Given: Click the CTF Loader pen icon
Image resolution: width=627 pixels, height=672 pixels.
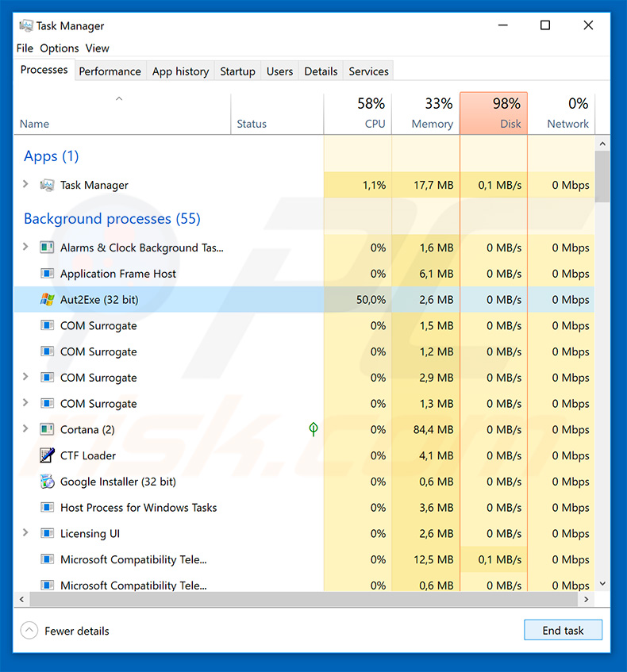Looking at the screenshot, I should coord(47,455).
